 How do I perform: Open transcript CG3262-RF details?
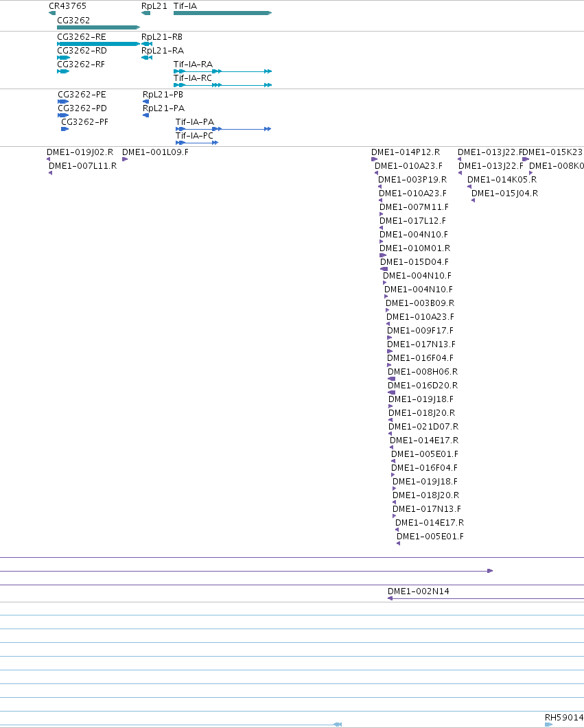[x=63, y=71]
